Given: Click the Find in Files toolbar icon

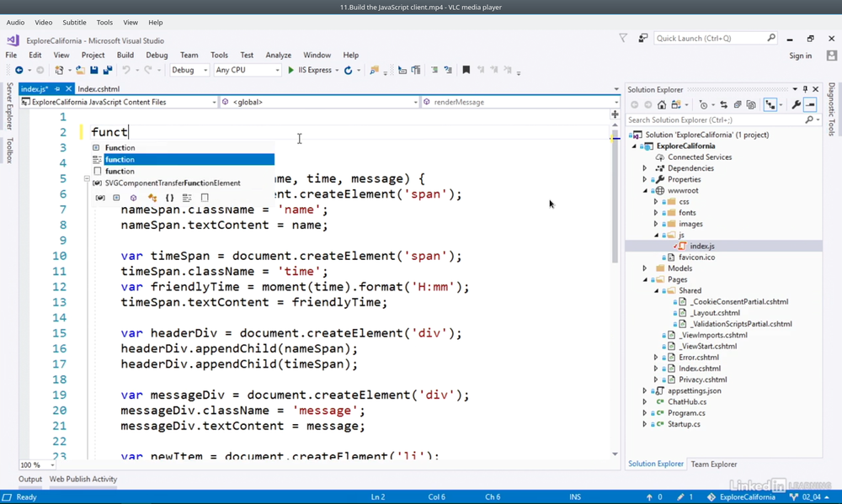Looking at the screenshot, I should coord(375,71).
